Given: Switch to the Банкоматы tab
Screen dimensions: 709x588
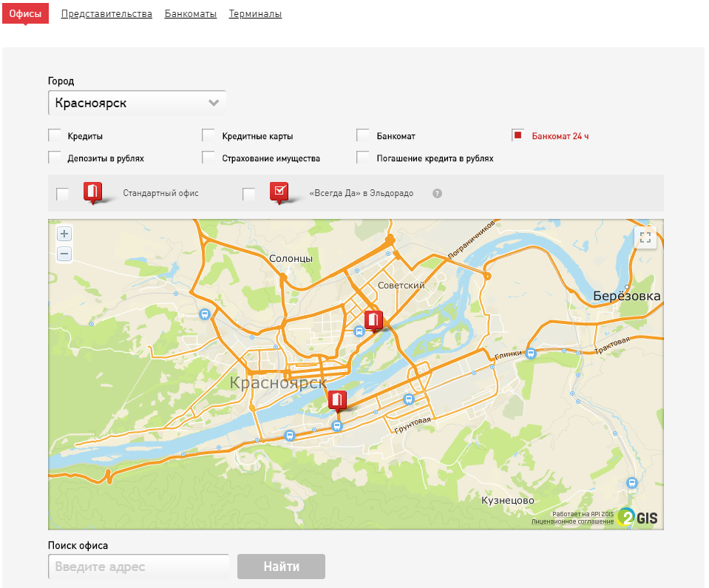Looking at the screenshot, I should point(191,14).
